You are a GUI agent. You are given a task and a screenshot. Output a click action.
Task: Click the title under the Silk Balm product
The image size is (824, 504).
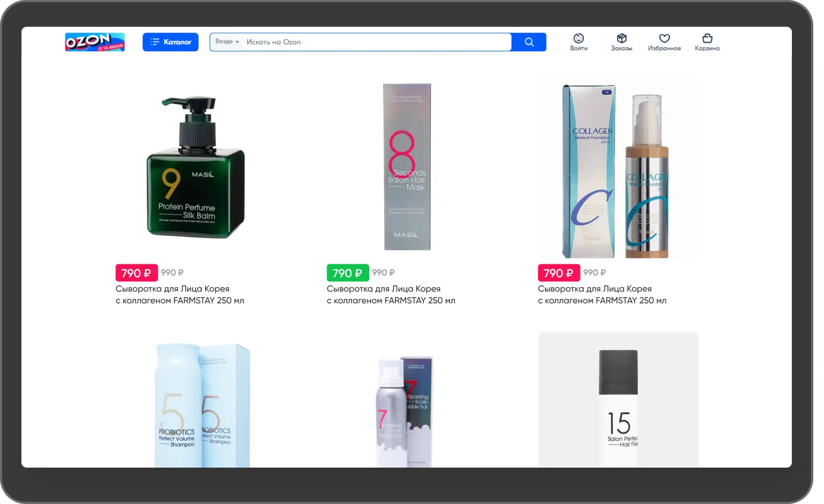[x=180, y=295]
